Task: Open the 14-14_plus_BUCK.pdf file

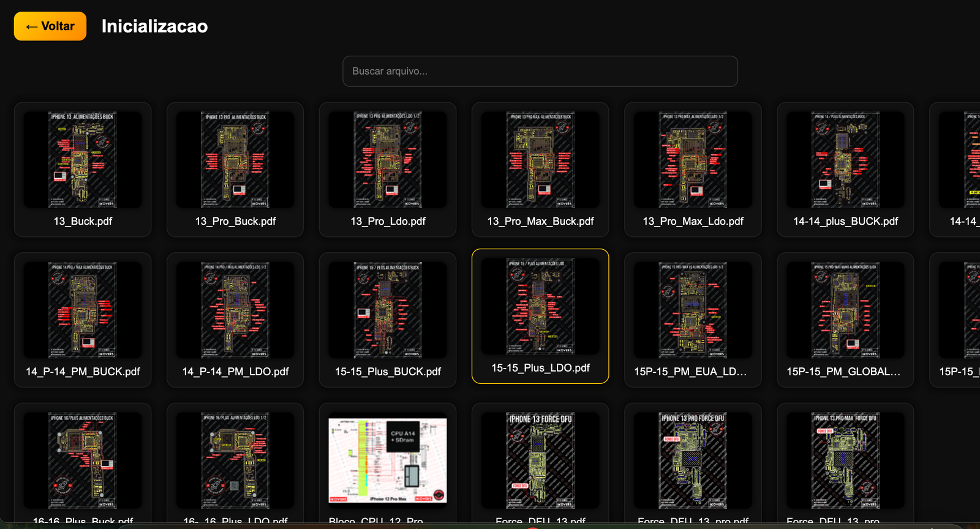Action: pos(845,170)
